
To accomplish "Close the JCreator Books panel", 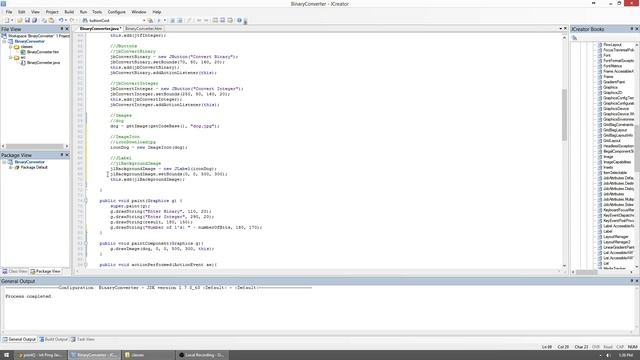I will pyautogui.click(x=637, y=29).
